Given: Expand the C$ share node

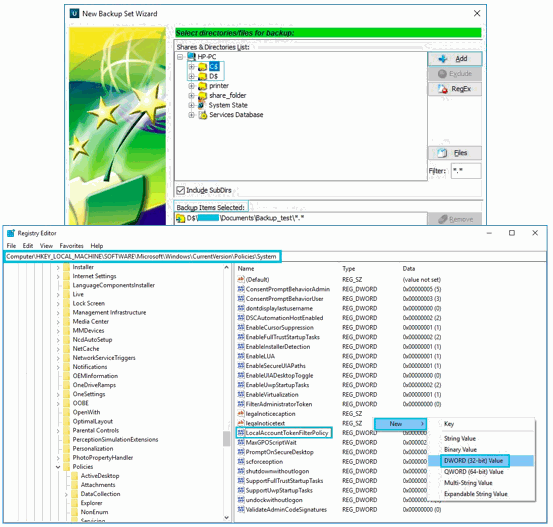Looking at the screenshot, I should 191,67.
